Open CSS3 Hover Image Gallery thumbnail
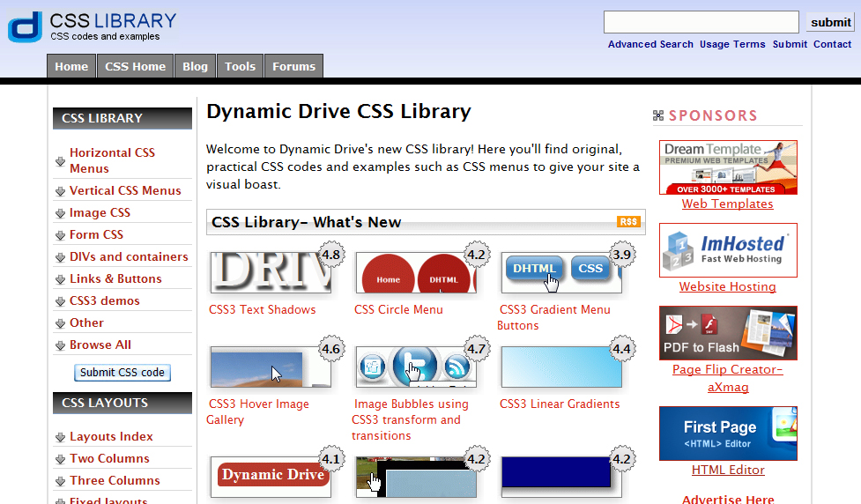 (271, 367)
